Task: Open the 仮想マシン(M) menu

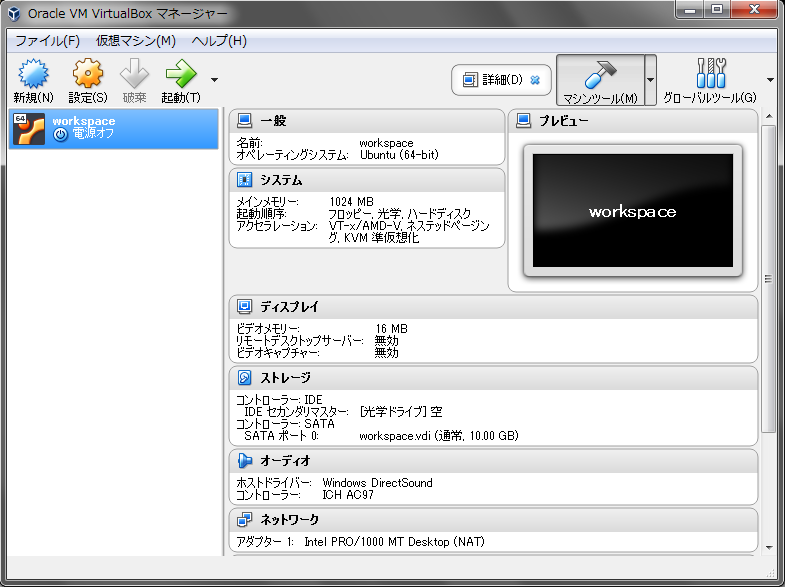Action: tap(136, 41)
